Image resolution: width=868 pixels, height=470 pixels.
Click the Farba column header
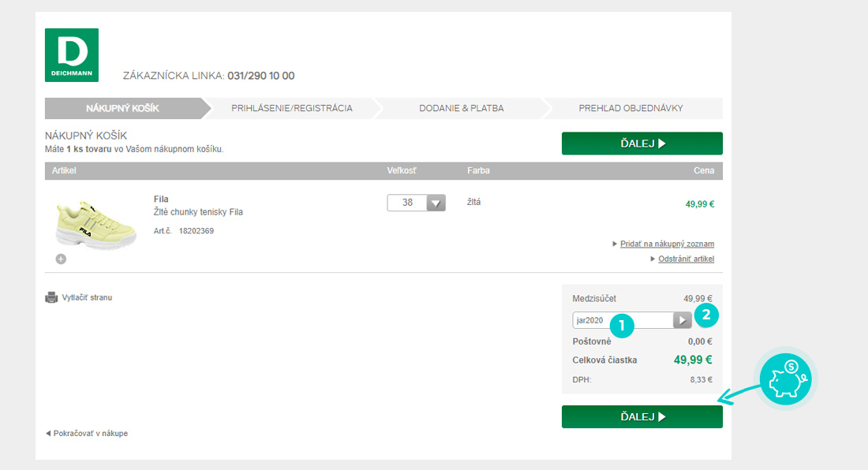478,171
